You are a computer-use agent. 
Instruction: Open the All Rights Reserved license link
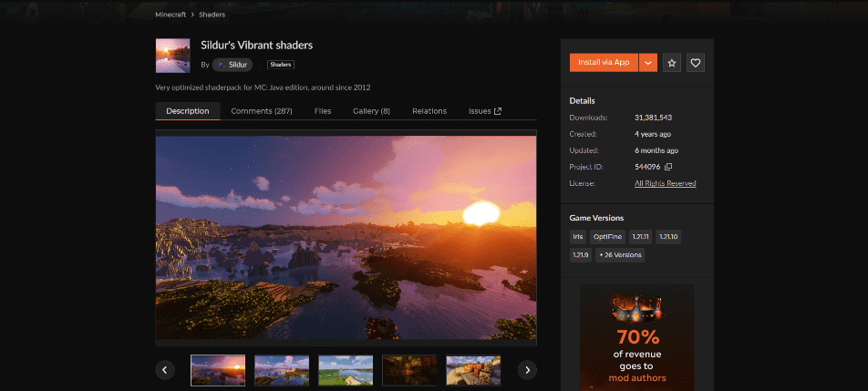[665, 183]
